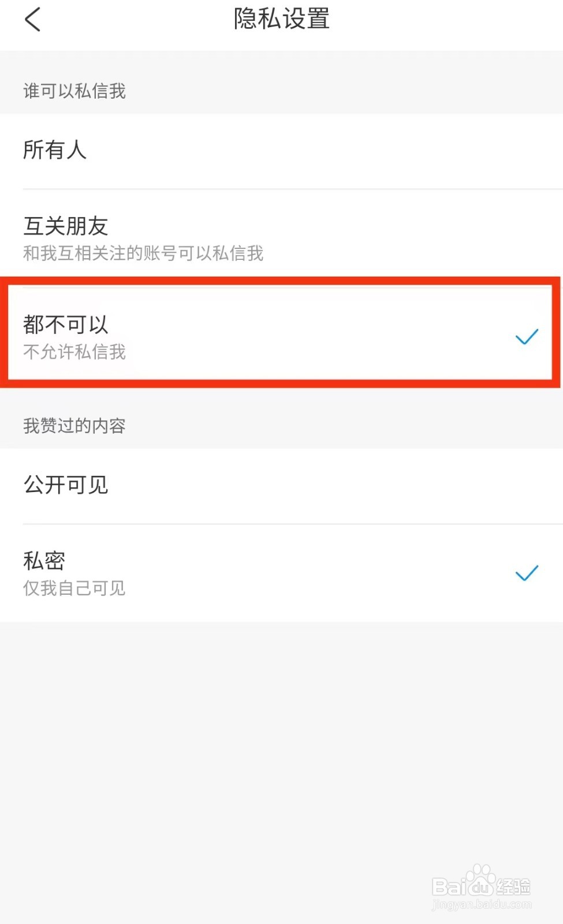Click the 隐私设置 page title
The height and width of the screenshot is (924, 563).
click(x=281, y=18)
